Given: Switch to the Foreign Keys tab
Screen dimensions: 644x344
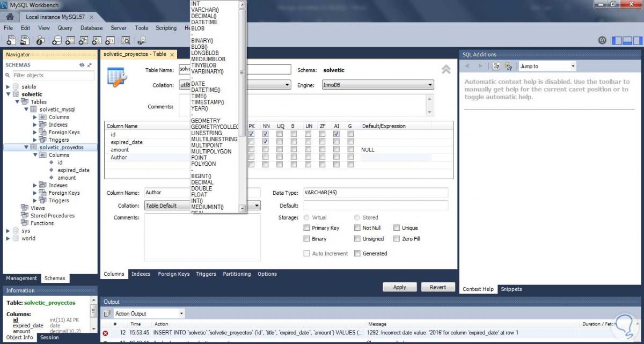Looking at the screenshot, I should (x=174, y=274).
